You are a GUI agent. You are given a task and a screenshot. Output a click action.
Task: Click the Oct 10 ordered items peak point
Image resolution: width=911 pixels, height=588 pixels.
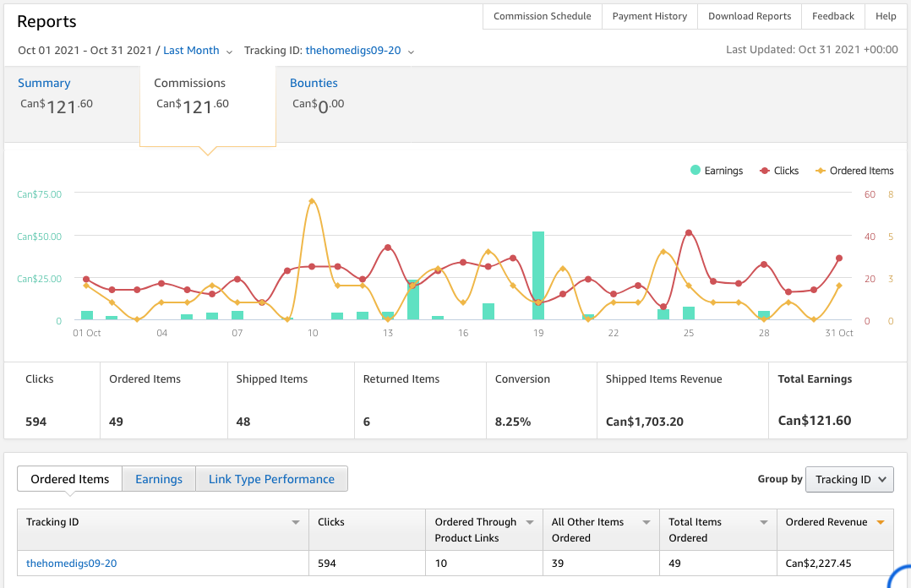tap(312, 201)
